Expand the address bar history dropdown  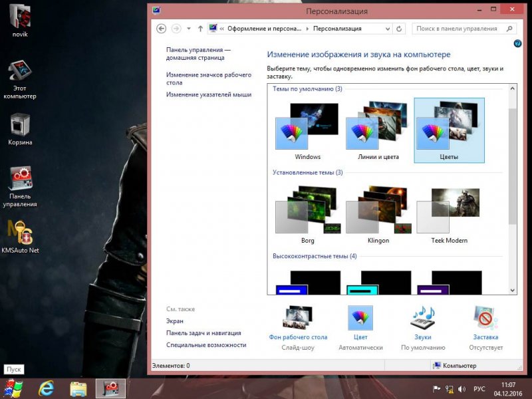[388, 29]
